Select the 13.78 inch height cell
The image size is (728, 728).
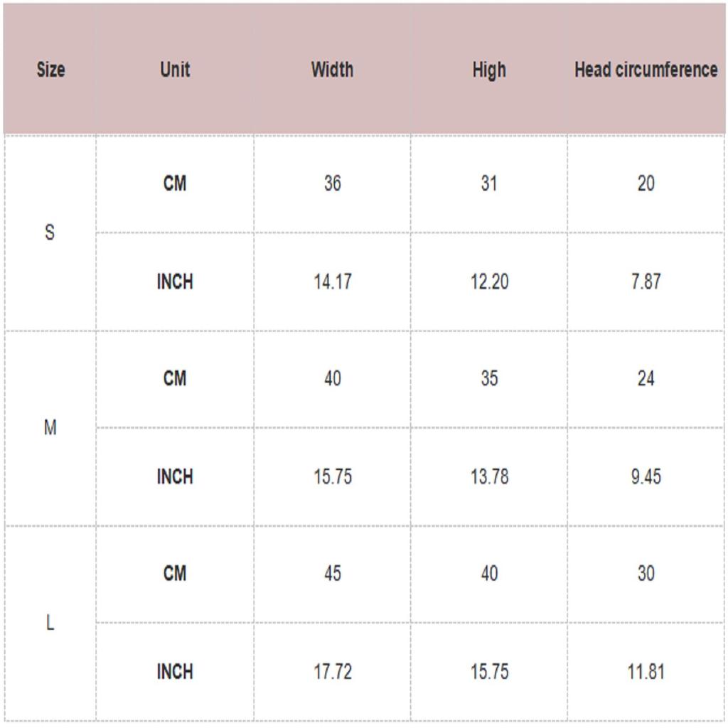489,476
